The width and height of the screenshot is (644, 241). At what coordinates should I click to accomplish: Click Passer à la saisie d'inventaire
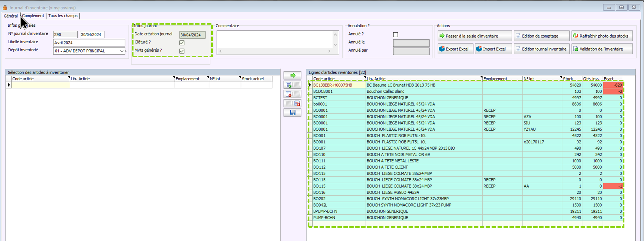click(x=474, y=36)
